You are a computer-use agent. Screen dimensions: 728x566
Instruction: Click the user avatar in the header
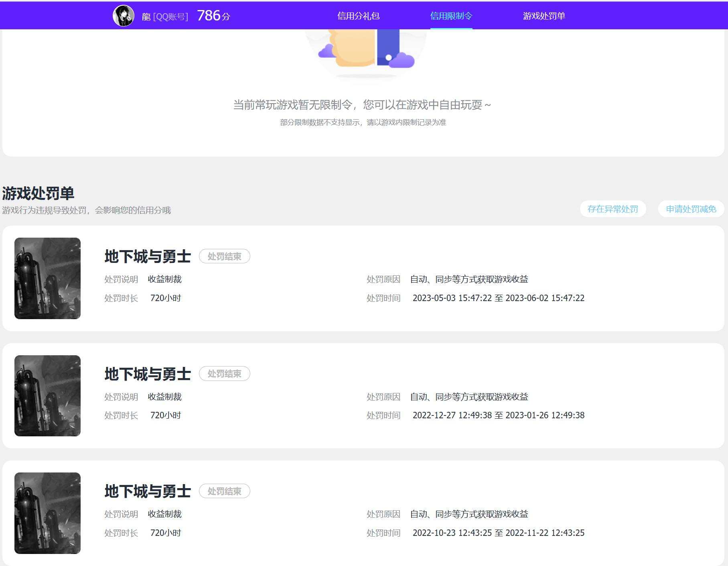pyautogui.click(x=124, y=16)
